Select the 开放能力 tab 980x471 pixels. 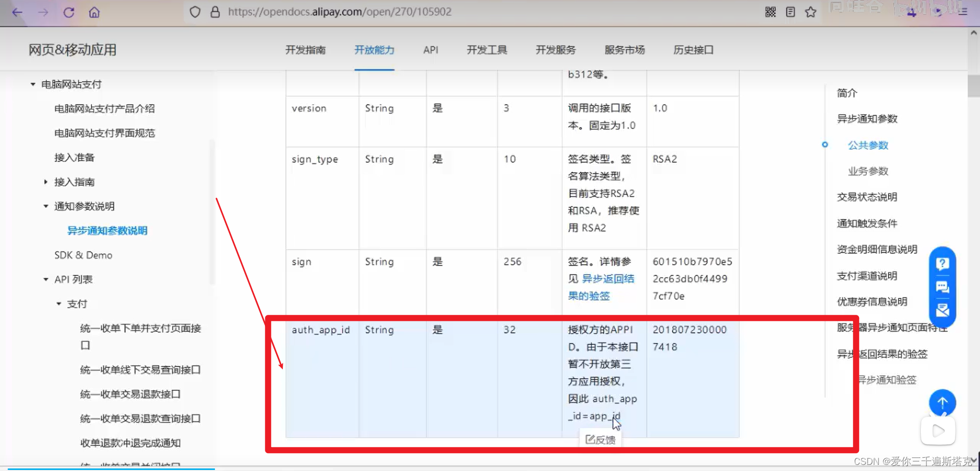point(374,50)
